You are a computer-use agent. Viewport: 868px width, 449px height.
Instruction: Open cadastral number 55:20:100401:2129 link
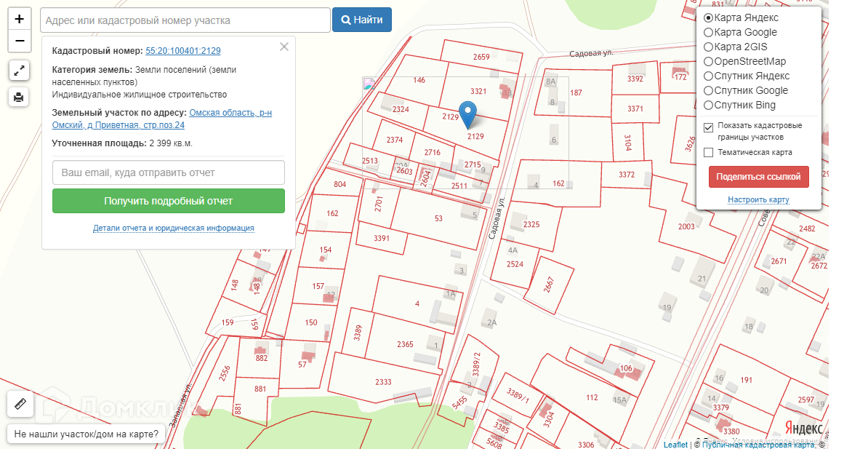(182, 51)
